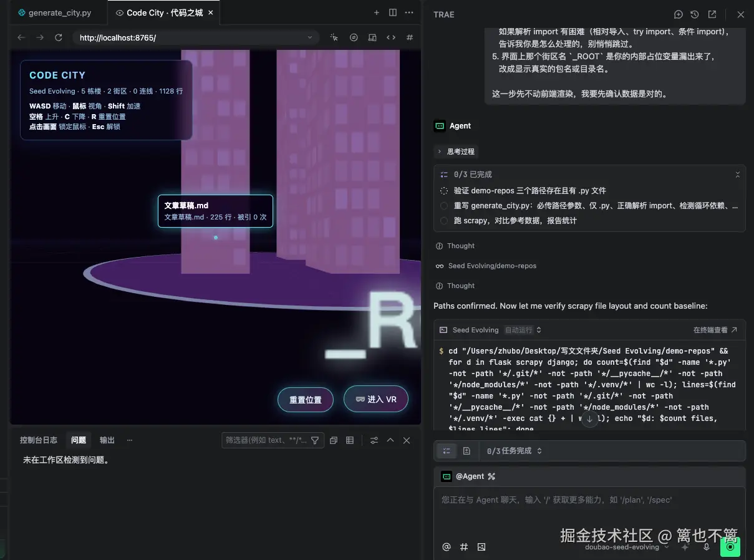Click the @Agent selector label
This screenshot has width=754, height=560.
[470, 476]
